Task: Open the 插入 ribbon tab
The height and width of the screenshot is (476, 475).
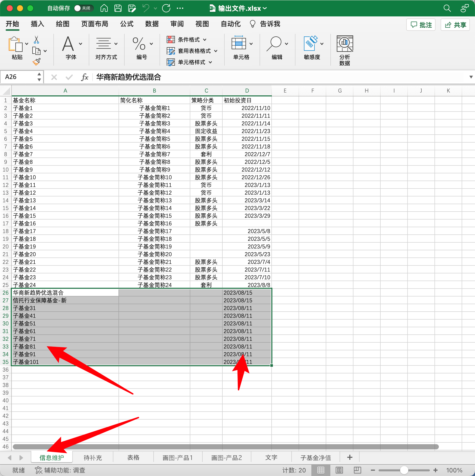Action: click(x=37, y=24)
